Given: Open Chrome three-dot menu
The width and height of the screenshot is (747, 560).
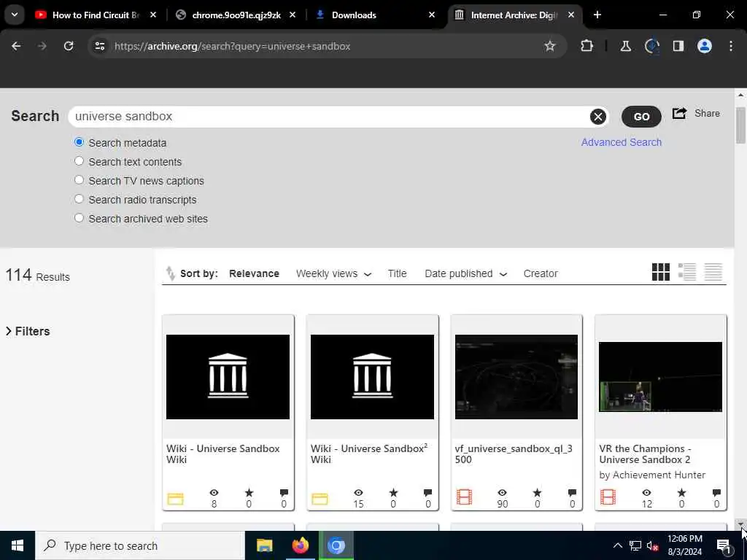Looking at the screenshot, I should [x=731, y=46].
